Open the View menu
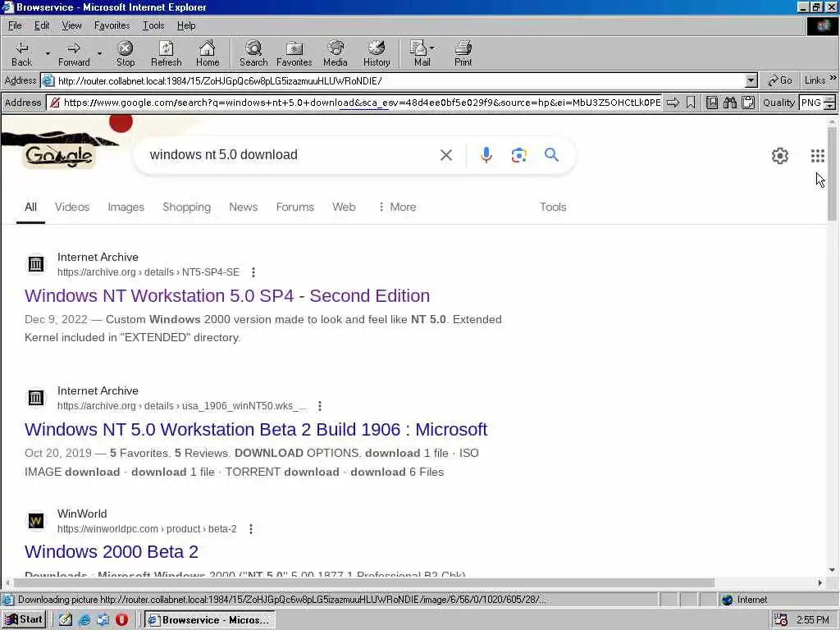Viewport: 840px width, 630px height. pyautogui.click(x=72, y=25)
